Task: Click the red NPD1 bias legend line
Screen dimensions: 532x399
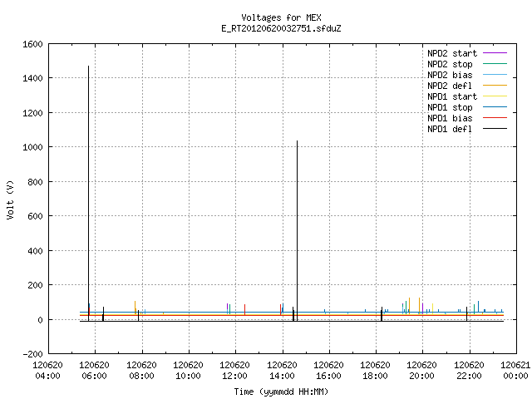Action: click(x=495, y=118)
